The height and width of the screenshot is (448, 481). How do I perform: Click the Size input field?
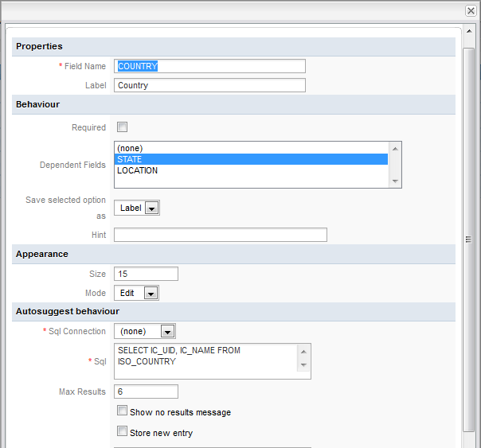[x=146, y=274]
